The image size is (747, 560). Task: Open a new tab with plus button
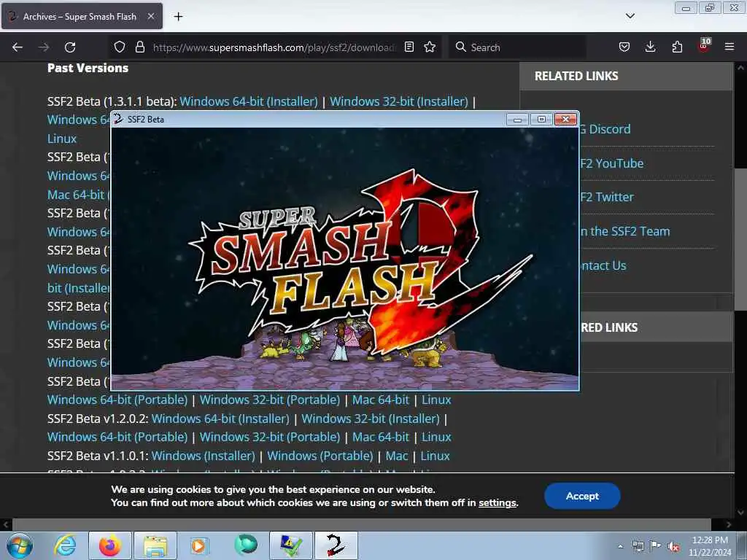(x=178, y=17)
